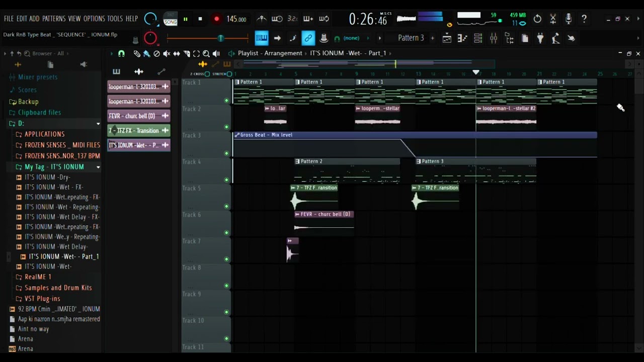
Task: Stop playback with the stop button
Action: click(x=200, y=19)
